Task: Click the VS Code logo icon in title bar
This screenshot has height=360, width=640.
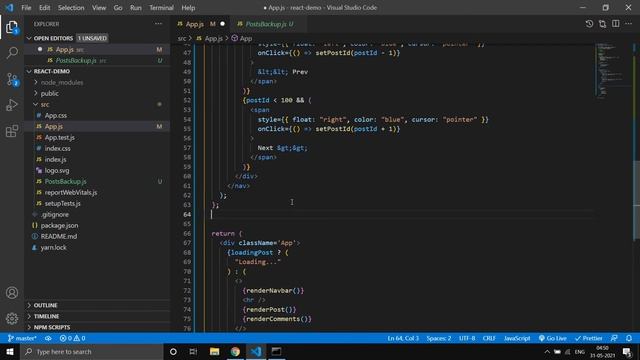Action: [x=9, y=7]
